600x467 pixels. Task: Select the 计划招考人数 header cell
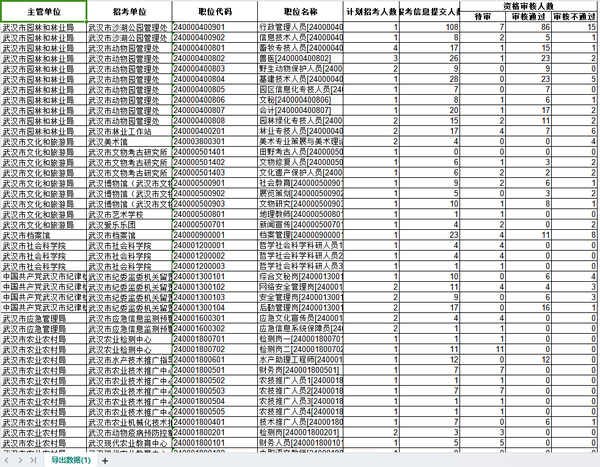pos(371,11)
